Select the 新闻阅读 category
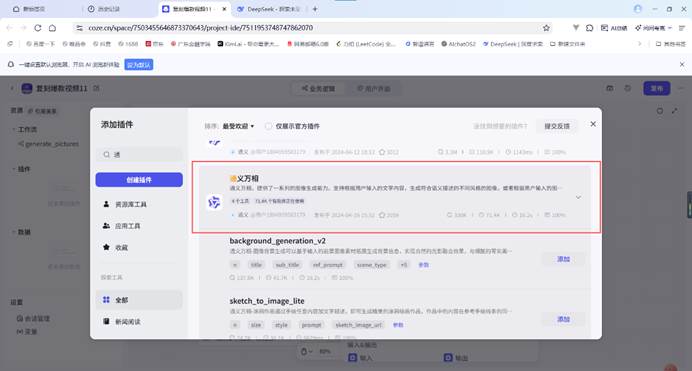 point(139,322)
